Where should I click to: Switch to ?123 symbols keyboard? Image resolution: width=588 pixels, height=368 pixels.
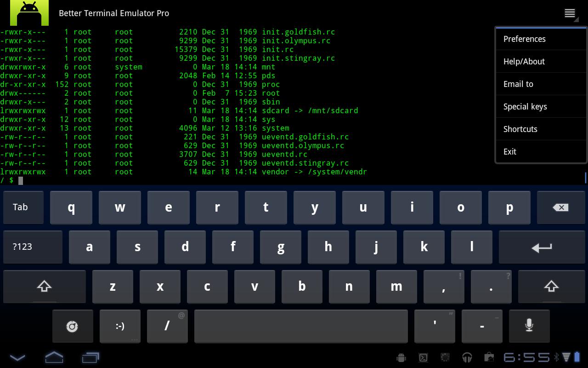33,247
